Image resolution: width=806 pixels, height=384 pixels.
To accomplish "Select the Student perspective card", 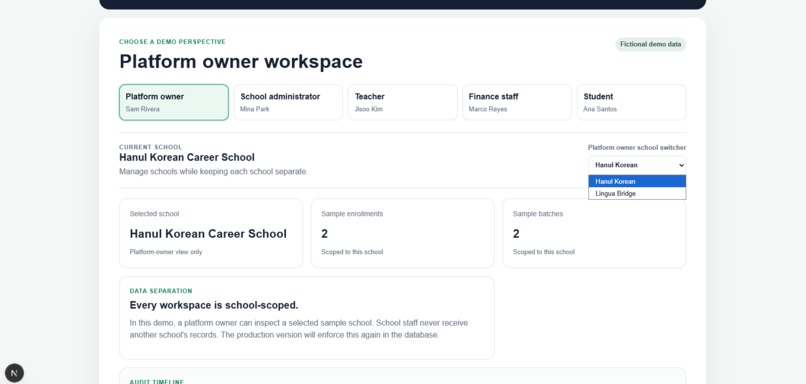I will [631, 102].
